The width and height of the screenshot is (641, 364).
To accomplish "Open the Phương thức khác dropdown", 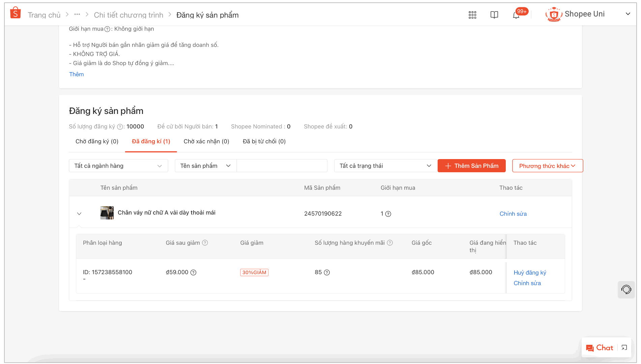I will coord(547,165).
